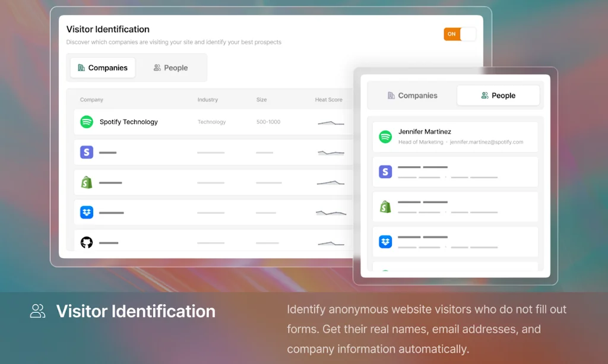608x364 pixels.
Task: Turn off the Visitor Identification ON switch
Action: click(x=460, y=34)
